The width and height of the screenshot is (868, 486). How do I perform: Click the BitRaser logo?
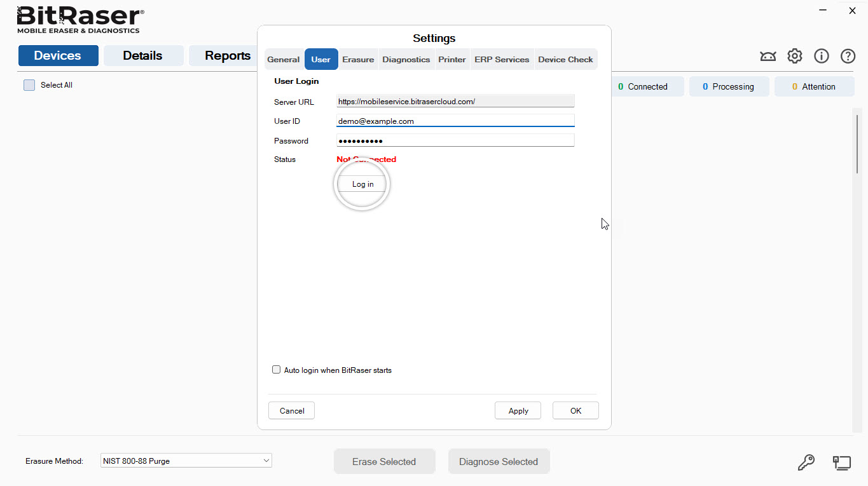80,20
